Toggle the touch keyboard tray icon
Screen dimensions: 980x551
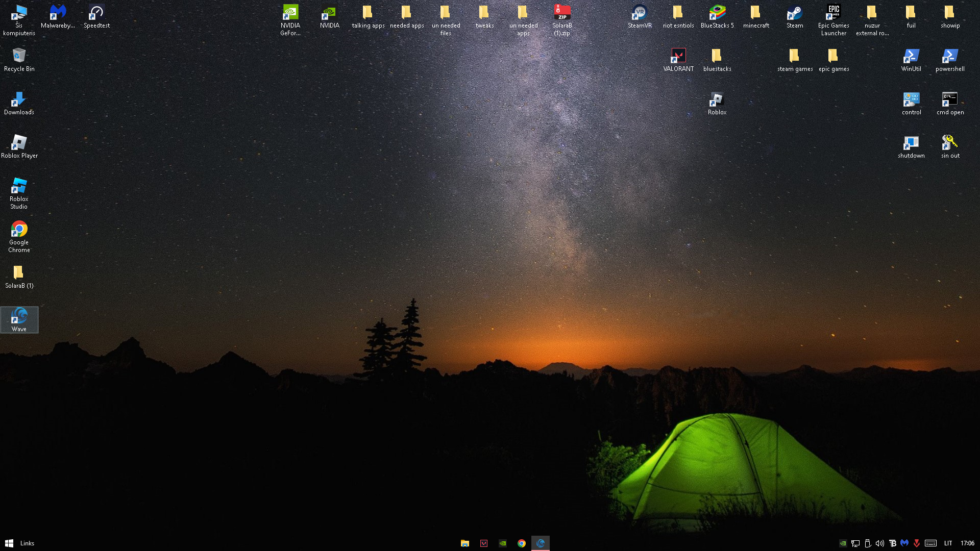tap(930, 543)
